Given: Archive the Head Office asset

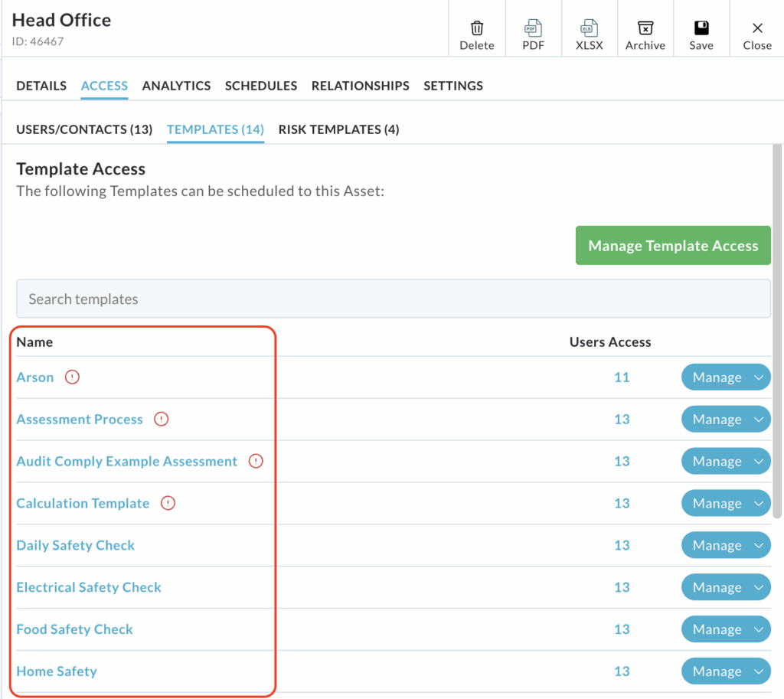Looking at the screenshot, I should coord(645,29).
